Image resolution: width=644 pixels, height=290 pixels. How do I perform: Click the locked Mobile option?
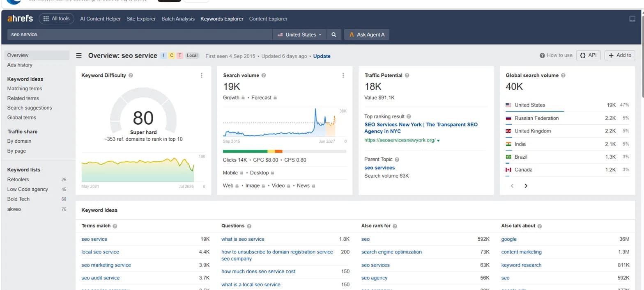(x=234, y=173)
